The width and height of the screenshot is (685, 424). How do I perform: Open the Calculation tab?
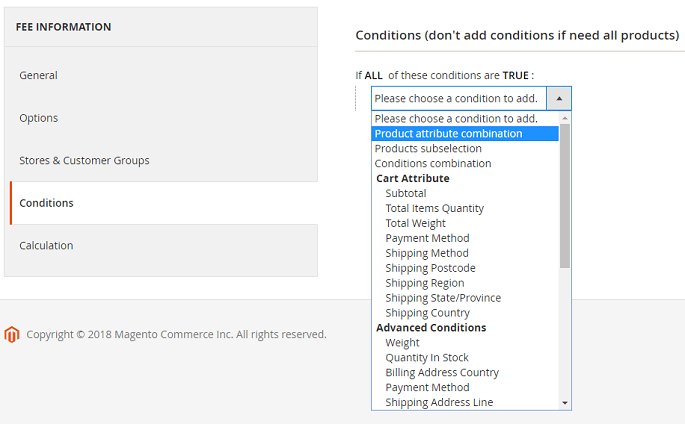[x=46, y=245]
